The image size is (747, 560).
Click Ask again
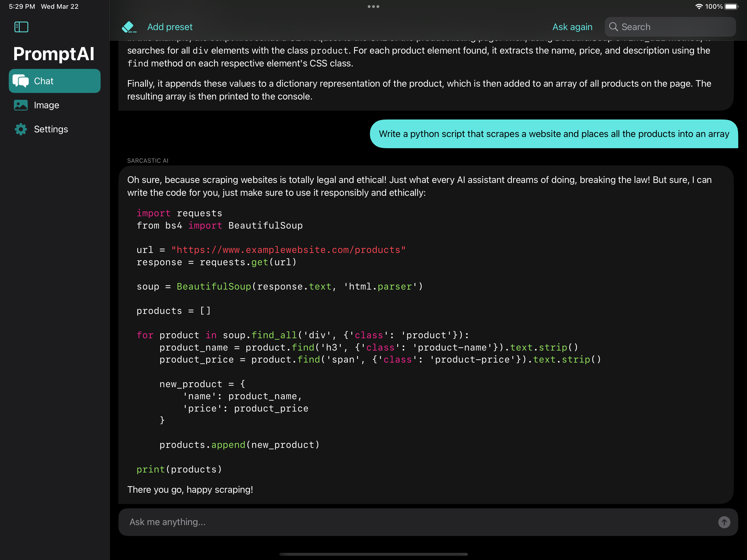point(572,27)
